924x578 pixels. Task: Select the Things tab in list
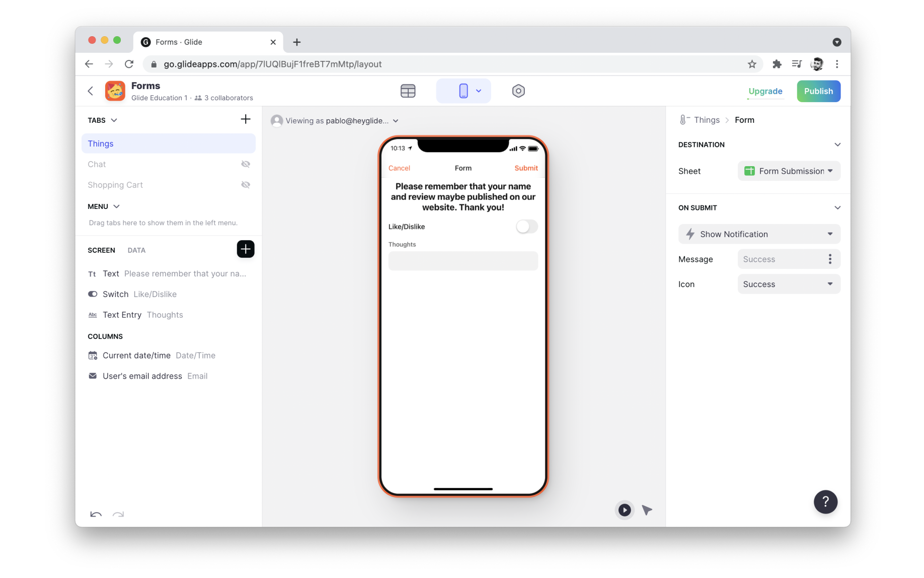tap(168, 143)
